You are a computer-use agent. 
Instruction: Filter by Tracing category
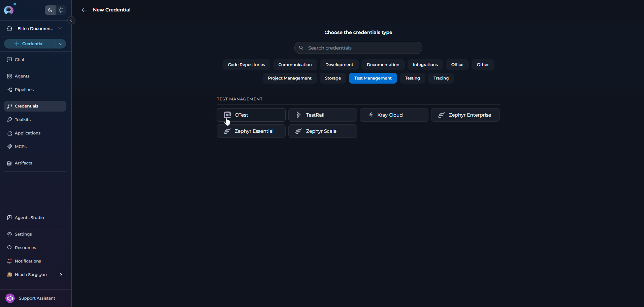click(x=441, y=78)
